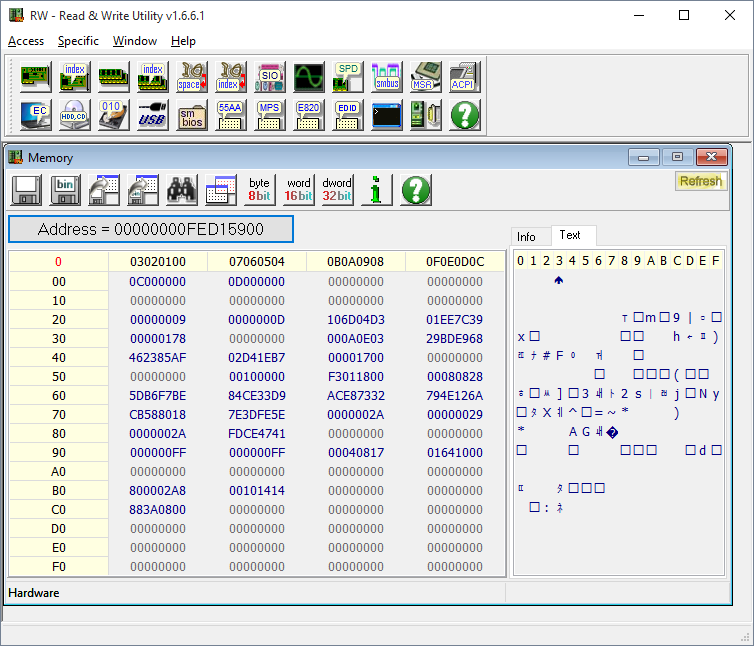The width and height of the screenshot is (754, 646).
Task: Open the MSR CPU registers icon
Action: [425, 77]
